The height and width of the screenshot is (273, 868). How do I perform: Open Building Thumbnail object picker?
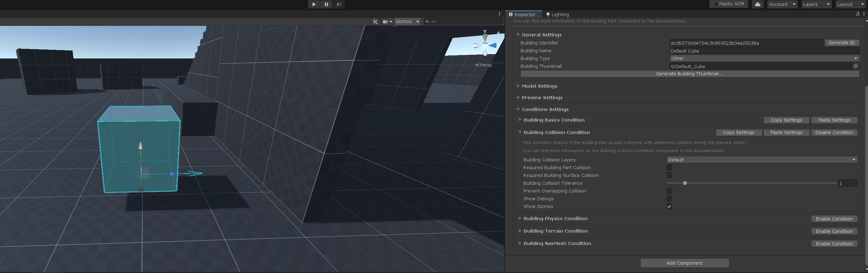point(855,67)
